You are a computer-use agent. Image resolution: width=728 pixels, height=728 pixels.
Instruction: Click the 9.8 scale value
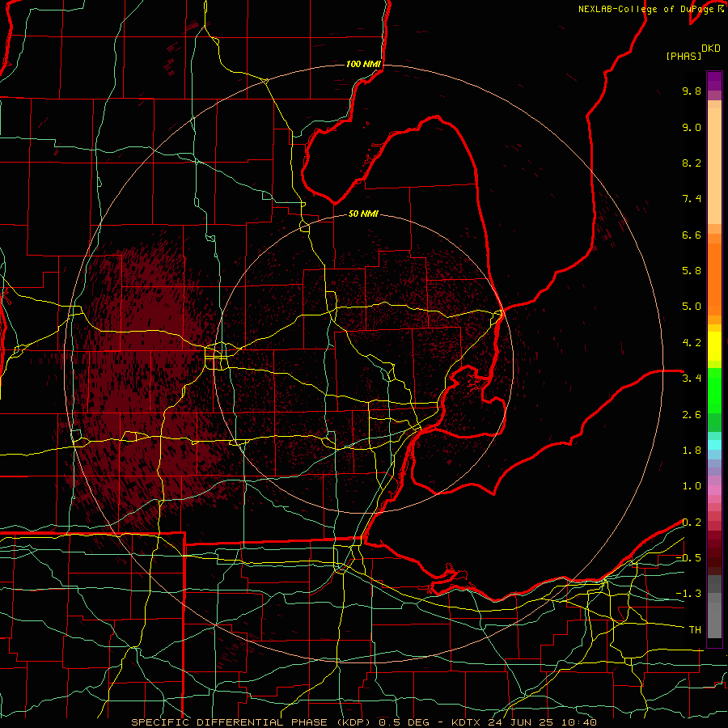pos(692,91)
